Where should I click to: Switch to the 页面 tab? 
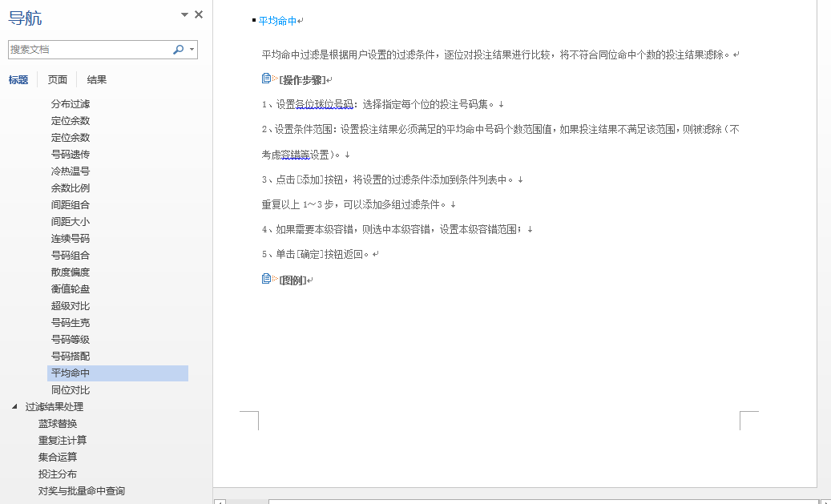pos(58,79)
